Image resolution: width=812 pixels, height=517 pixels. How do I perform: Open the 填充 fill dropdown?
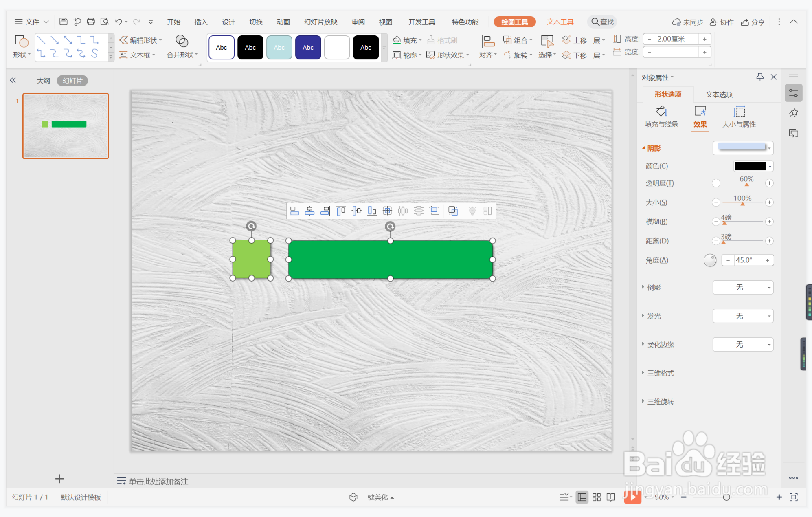coord(407,40)
